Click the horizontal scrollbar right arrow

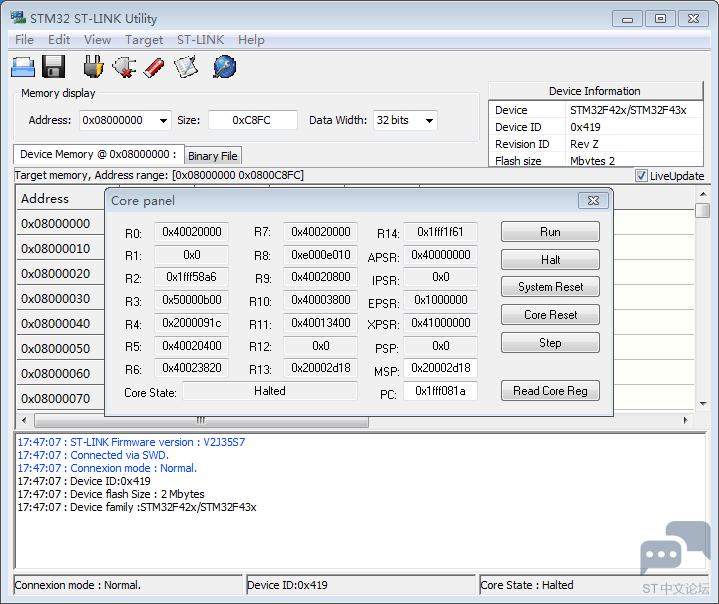coord(686,420)
